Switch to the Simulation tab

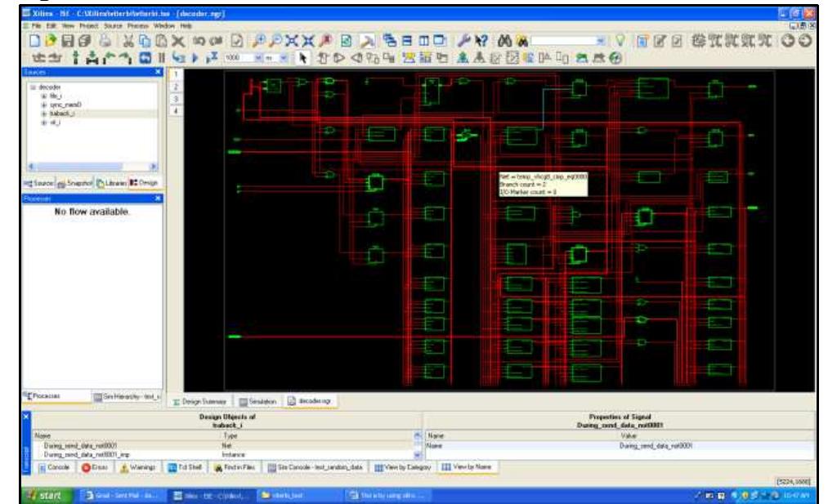click(257, 402)
